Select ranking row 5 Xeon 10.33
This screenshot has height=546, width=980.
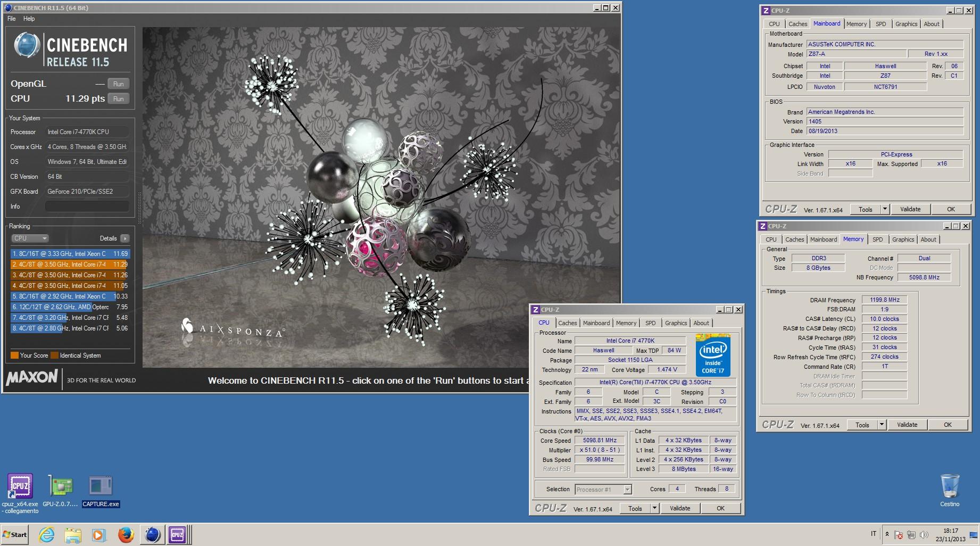pyautogui.click(x=70, y=296)
